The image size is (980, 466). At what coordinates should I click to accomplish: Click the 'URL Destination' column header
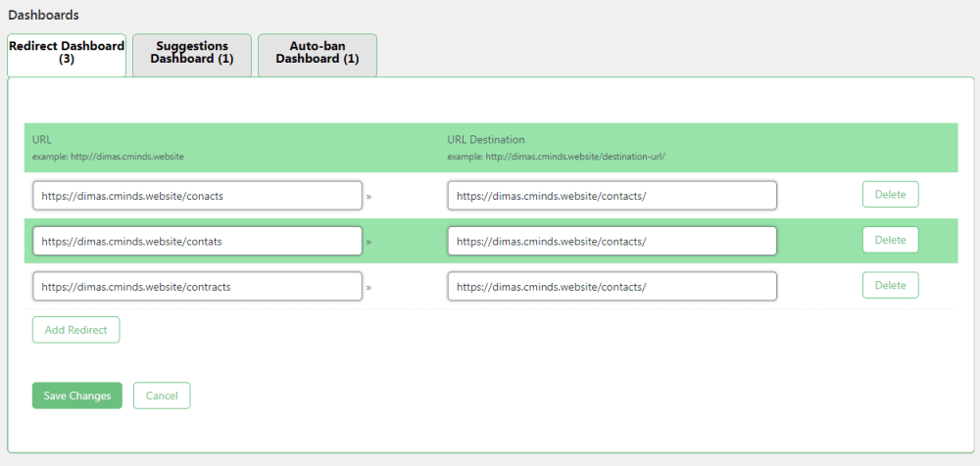tap(486, 140)
